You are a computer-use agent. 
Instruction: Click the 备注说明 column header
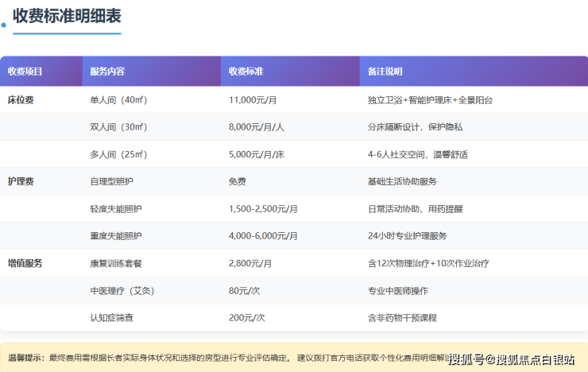point(385,72)
